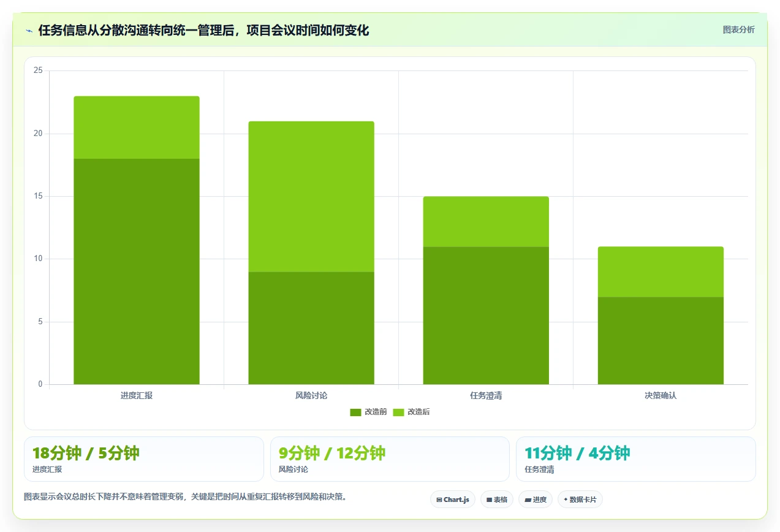Select the 进度汇报 dark green bar segment
The image size is (780, 532).
tap(137, 272)
